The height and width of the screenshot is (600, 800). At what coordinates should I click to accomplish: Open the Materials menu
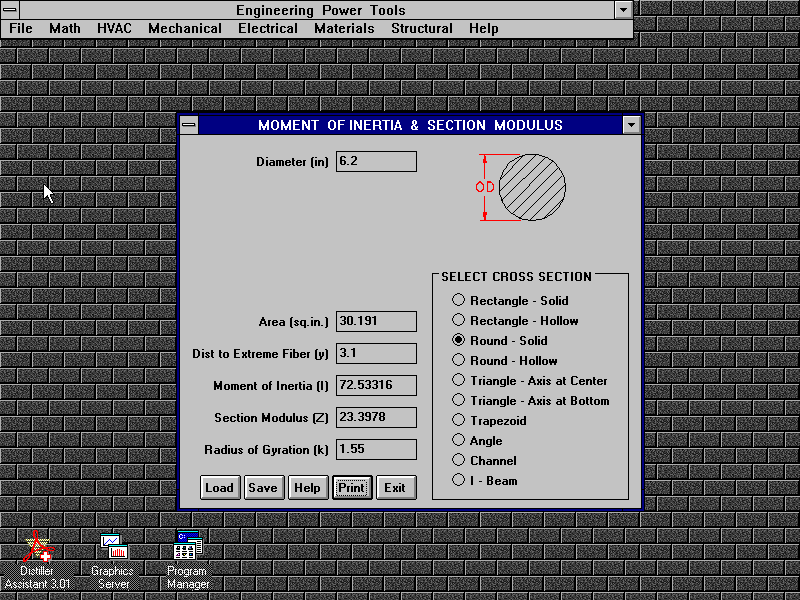click(344, 29)
